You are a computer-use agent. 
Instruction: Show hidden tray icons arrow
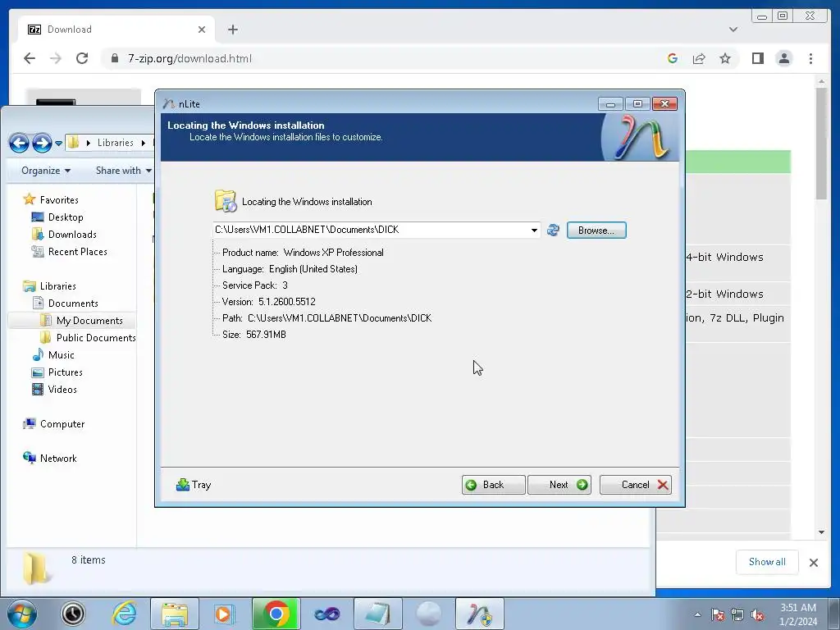pyautogui.click(x=697, y=614)
